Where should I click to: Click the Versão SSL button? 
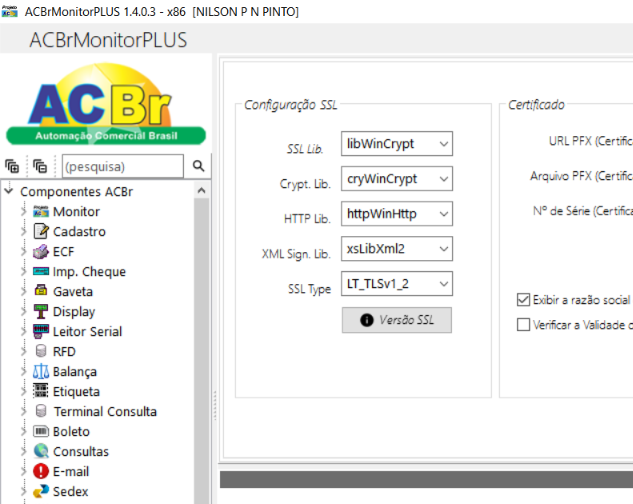(397, 320)
